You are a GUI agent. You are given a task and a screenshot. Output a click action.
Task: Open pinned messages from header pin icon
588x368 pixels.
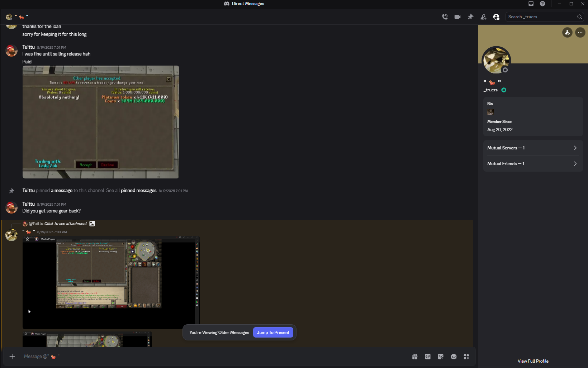[x=470, y=17]
